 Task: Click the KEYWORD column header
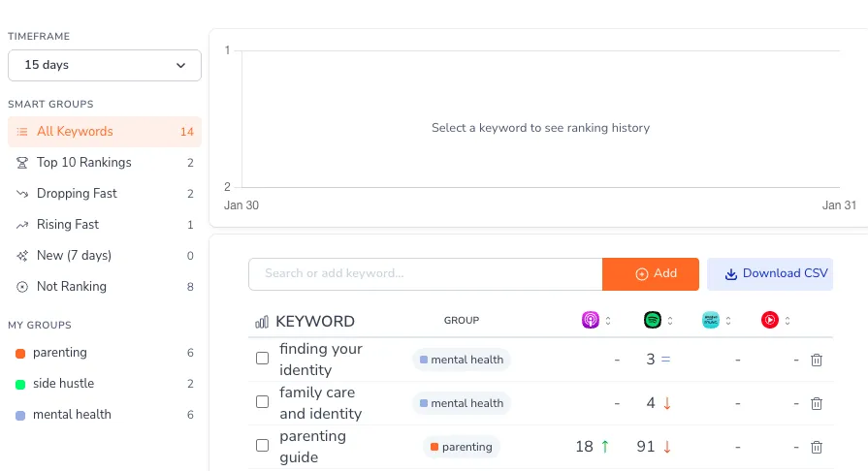coord(315,322)
